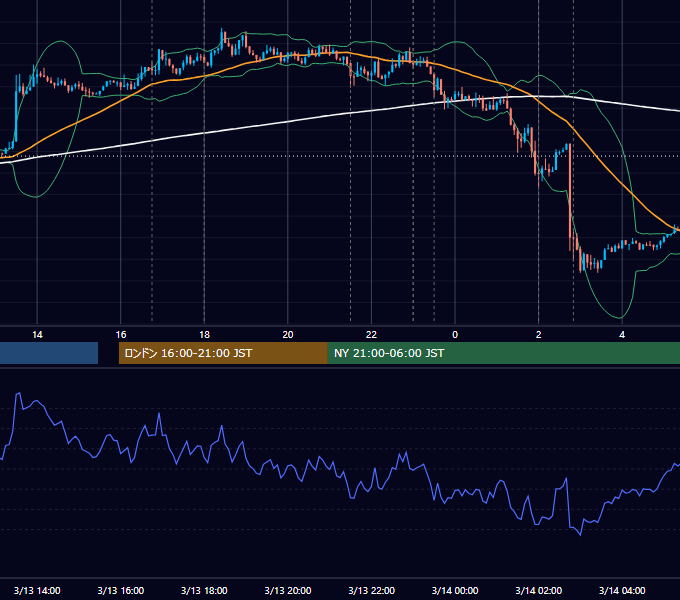The image size is (680, 600).
Task: Click the blue session bar left of ロンドン
Action: 49,353
